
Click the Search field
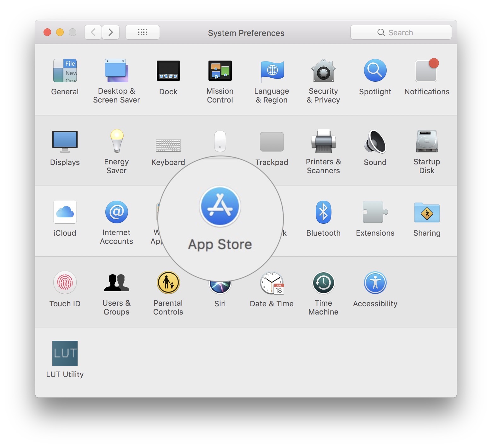pos(401,32)
